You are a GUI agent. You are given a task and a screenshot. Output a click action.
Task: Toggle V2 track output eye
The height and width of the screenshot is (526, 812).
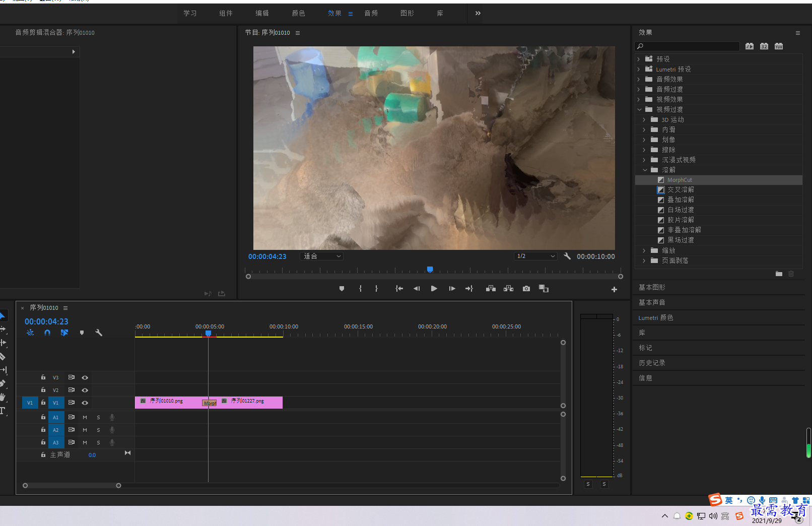tap(85, 390)
